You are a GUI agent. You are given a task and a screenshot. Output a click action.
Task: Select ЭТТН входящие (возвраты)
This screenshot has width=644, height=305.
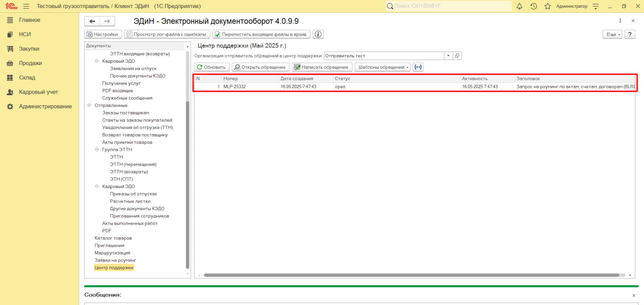click(140, 54)
